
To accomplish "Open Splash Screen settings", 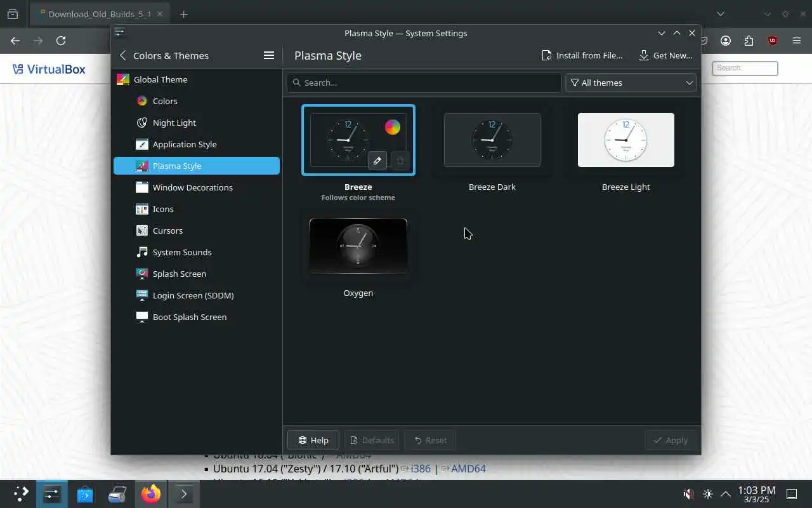I will [197, 274].
